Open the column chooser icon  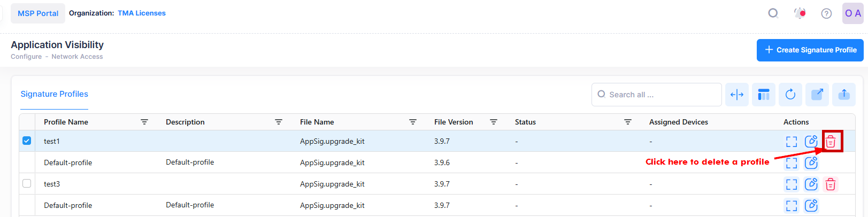[764, 95]
